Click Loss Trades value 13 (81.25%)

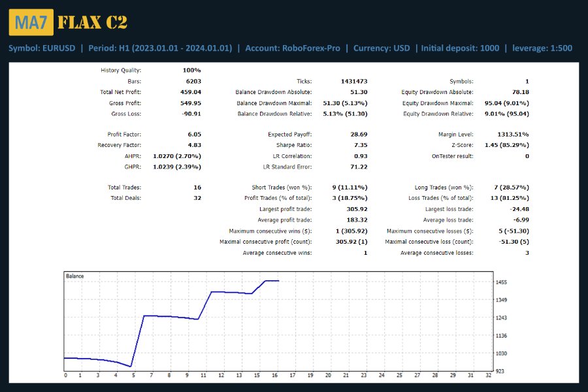pyautogui.click(x=510, y=198)
